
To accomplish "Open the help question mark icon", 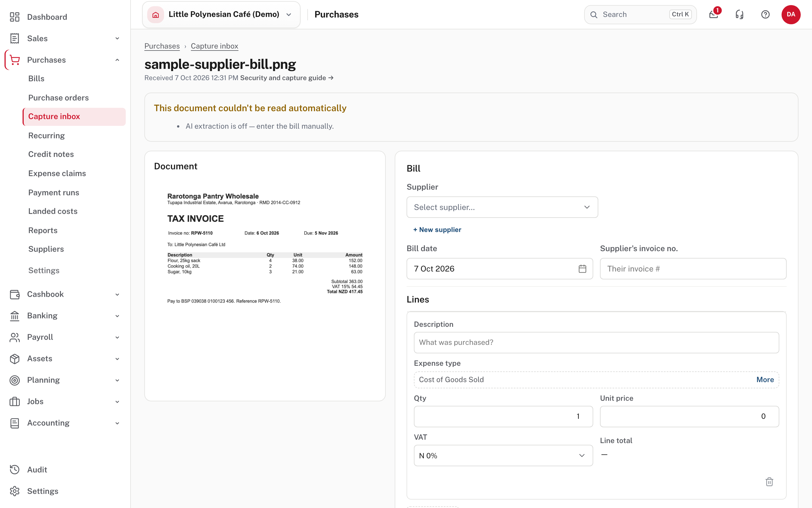I will [765, 14].
